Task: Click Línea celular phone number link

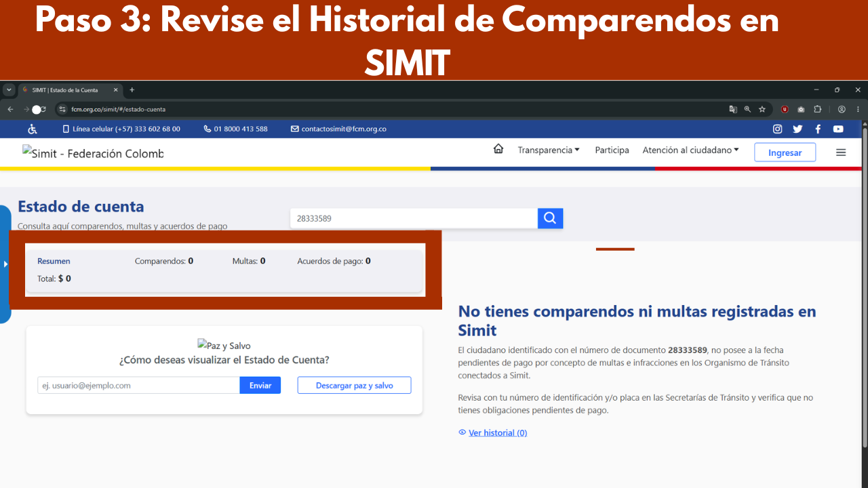Action: click(121, 129)
